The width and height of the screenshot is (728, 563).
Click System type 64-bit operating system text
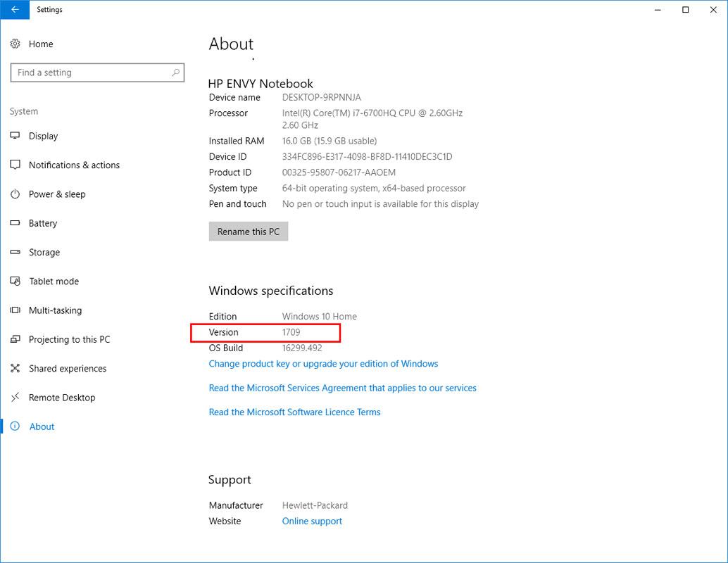pos(374,189)
